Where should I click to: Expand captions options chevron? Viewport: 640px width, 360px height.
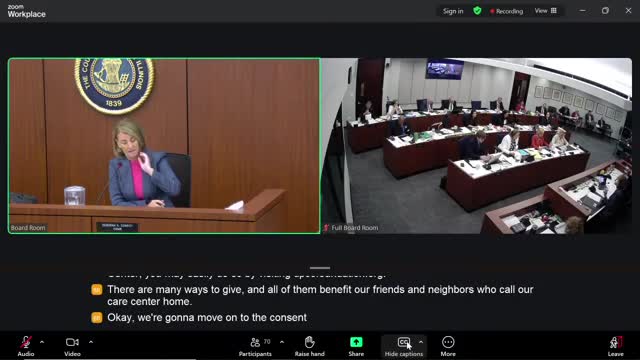421,342
